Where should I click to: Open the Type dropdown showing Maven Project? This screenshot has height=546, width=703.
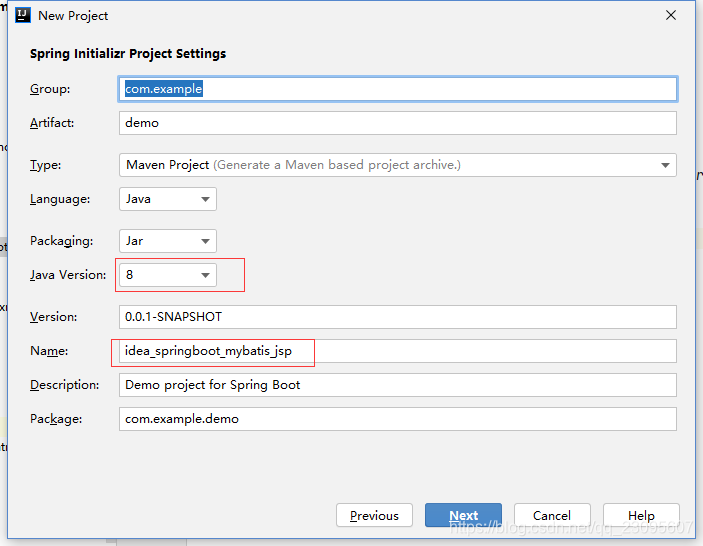398,165
